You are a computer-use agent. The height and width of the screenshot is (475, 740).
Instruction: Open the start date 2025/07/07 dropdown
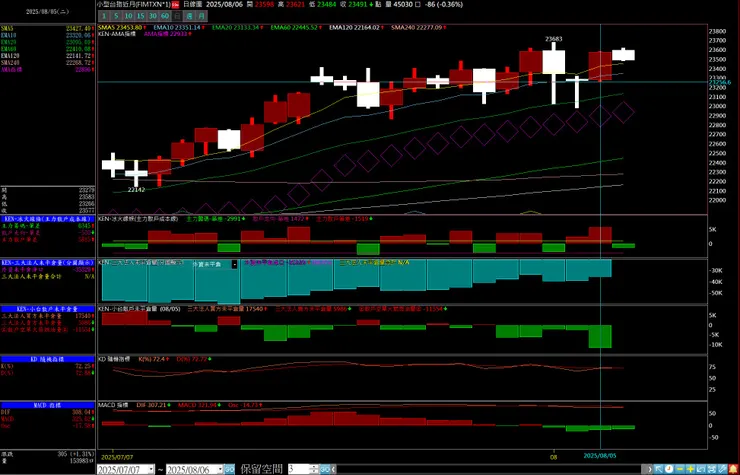[x=151, y=469]
